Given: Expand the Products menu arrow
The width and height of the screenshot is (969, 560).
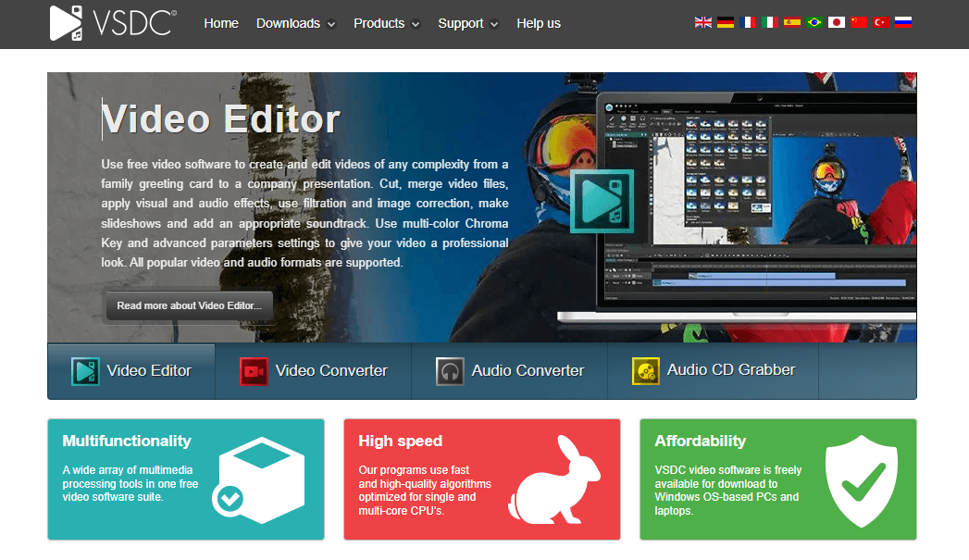Looking at the screenshot, I should (x=416, y=25).
